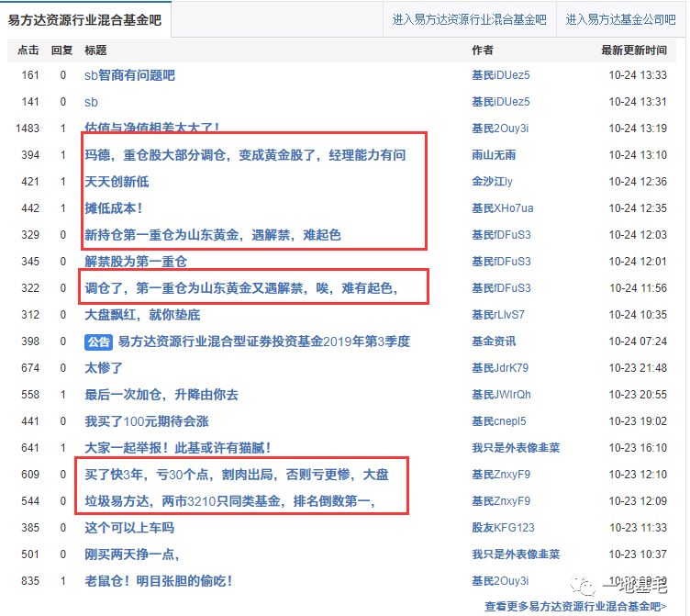Open the post titled just sb

[x=91, y=102]
